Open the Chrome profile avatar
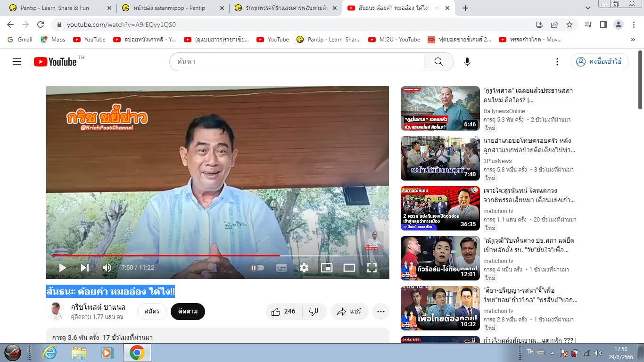The image size is (644, 362). click(x=619, y=25)
